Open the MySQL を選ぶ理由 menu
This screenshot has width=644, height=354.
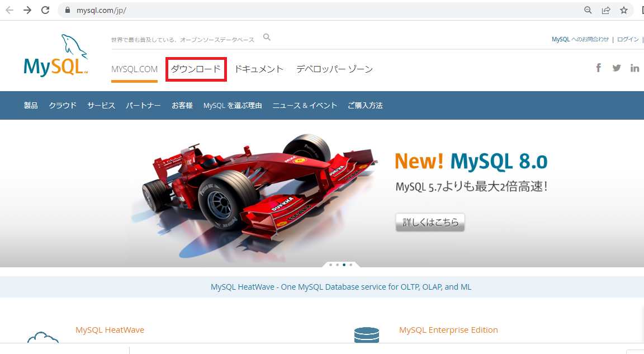tap(233, 106)
